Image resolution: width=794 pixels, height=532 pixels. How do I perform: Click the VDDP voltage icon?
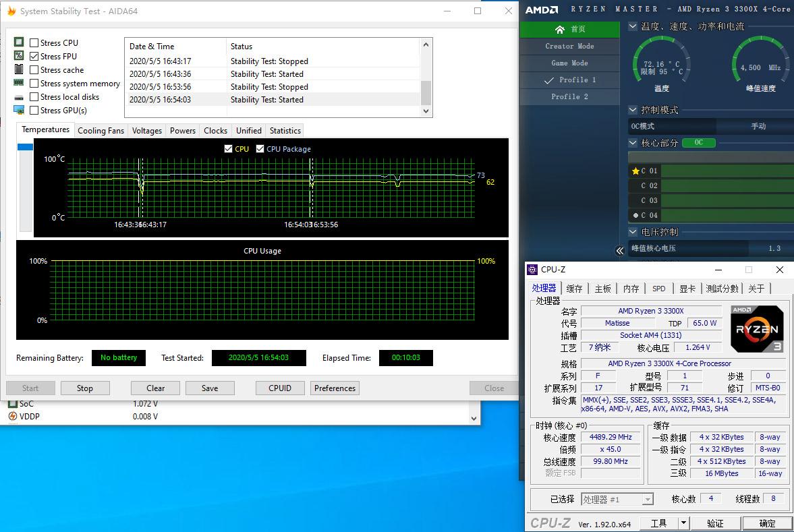tap(13, 416)
